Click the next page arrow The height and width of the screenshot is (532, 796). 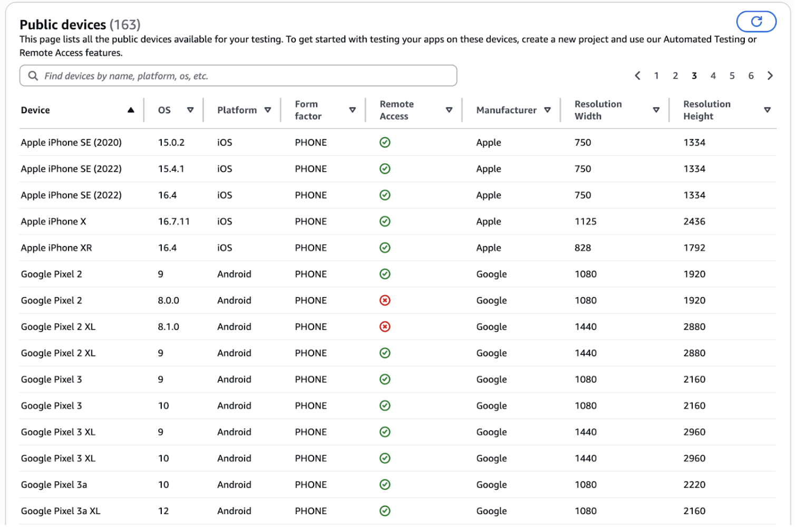(x=770, y=75)
